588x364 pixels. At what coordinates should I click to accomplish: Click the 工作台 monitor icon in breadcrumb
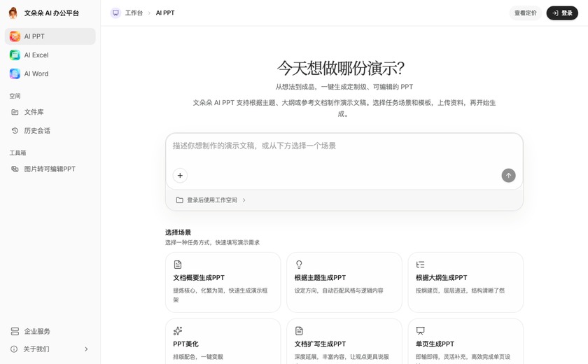(x=115, y=13)
